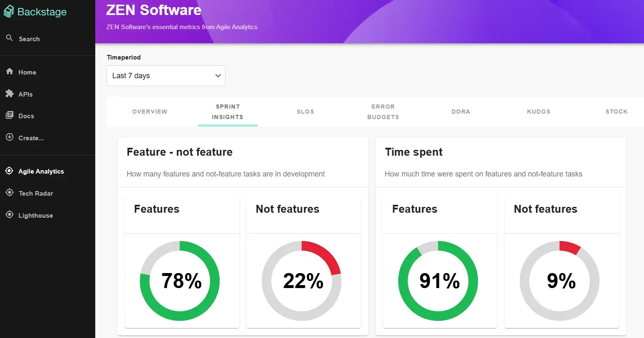Click the 9% Not features time donut

(x=560, y=281)
